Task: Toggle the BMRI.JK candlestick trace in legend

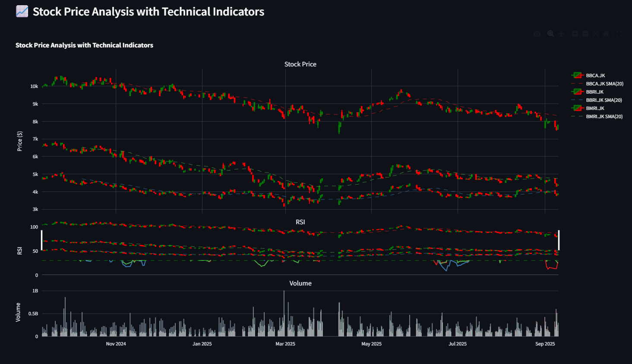Action: pos(588,108)
